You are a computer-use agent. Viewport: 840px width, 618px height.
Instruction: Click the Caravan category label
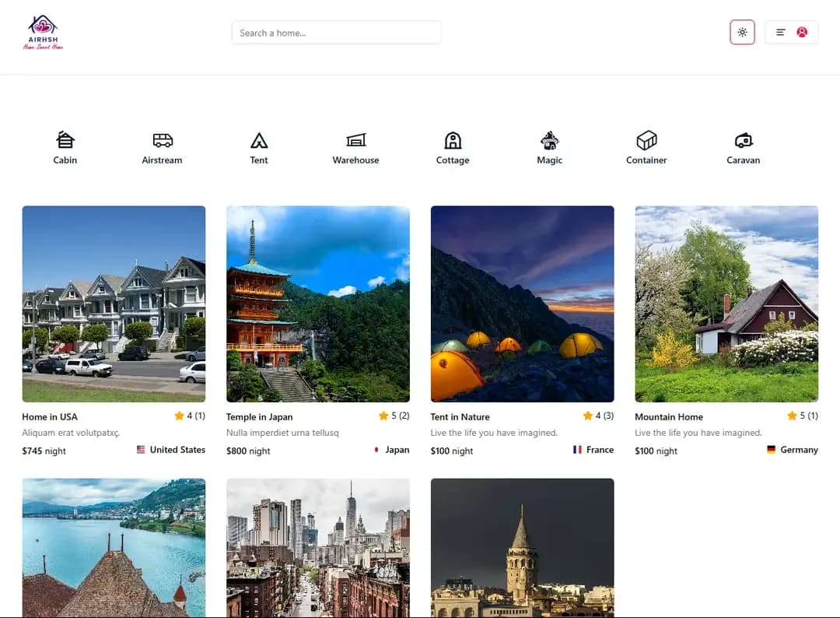[743, 160]
